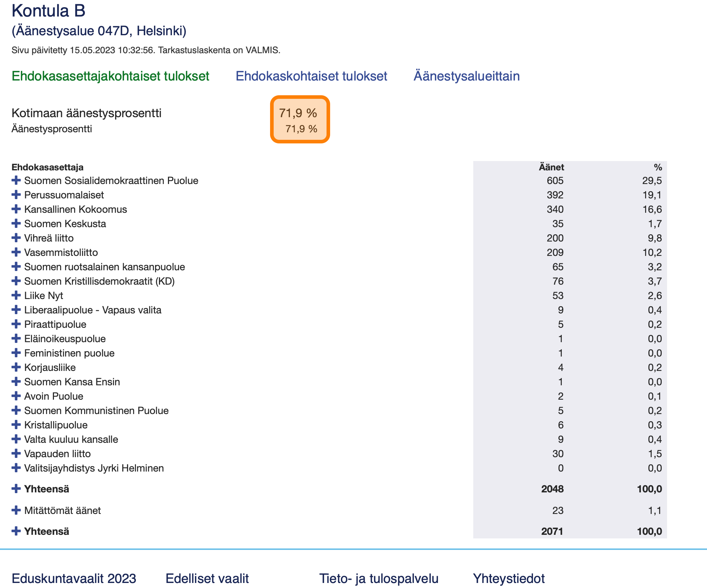Expand the Kristallipuolue entry
The width and height of the screenshot is (707, 588).
[16, 424]
